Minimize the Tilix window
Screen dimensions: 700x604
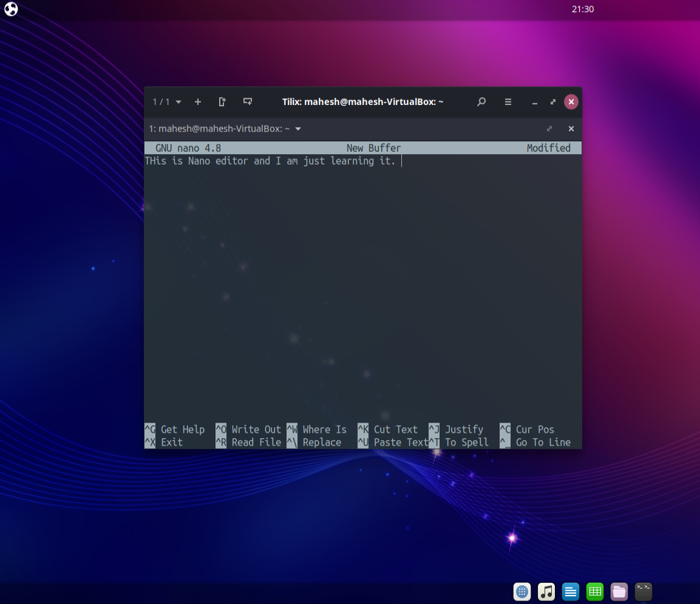click(x=535, y=103)
